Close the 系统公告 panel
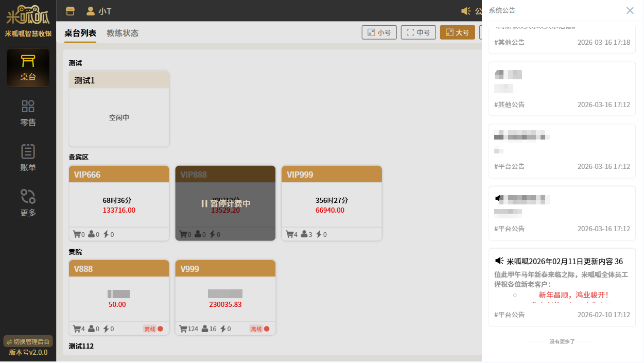Screen dimensions: 644x363 (x=630, y=10)
